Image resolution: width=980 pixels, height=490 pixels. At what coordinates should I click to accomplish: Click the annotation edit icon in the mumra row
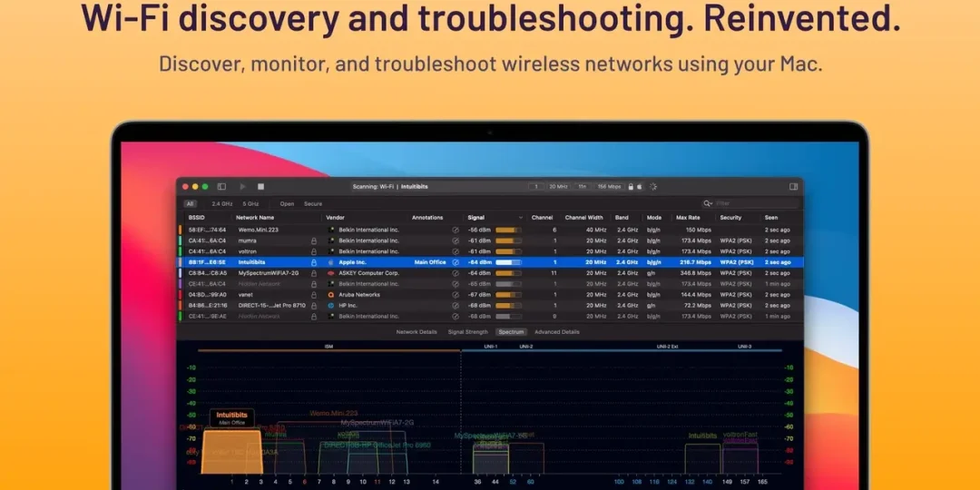click(x=456, y=240)
